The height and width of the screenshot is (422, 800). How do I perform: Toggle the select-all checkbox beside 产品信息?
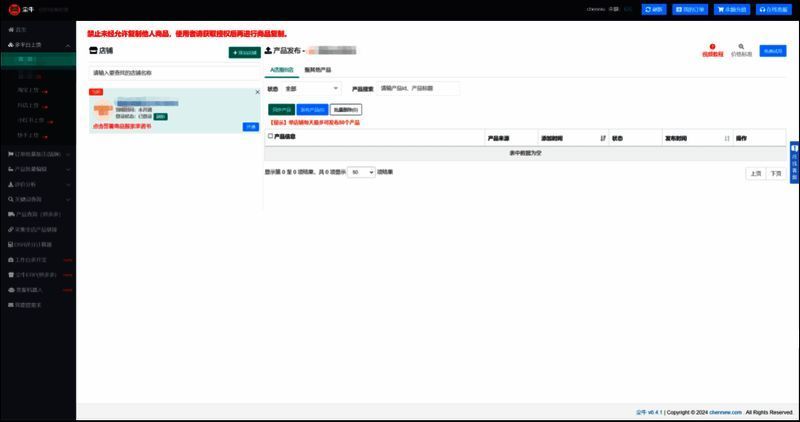(x=270, y=137)
